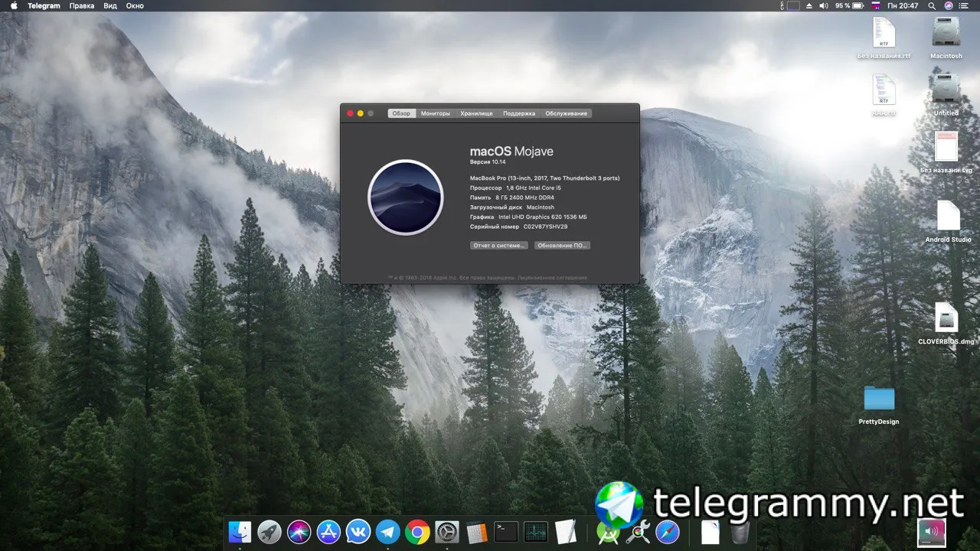This screenshot has height=551, width=980.
Task: Click the Обновление ПО button
Action: click(562, 246)
